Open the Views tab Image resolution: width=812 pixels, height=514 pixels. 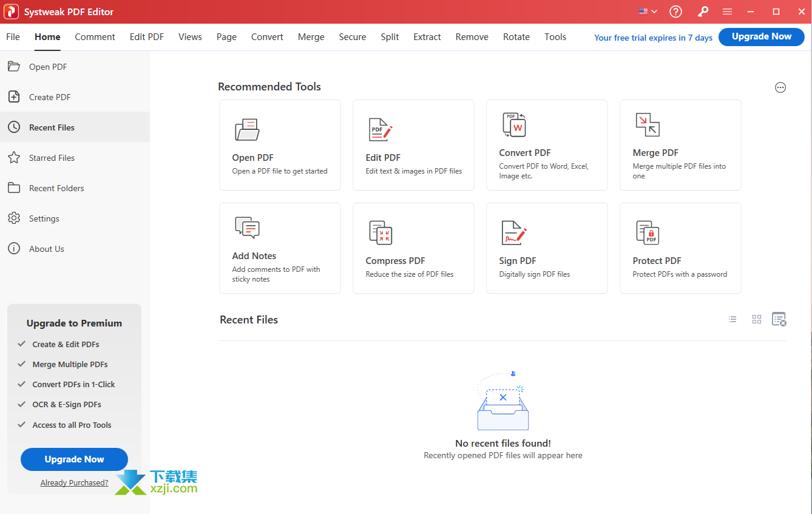(x=190, y=37)
